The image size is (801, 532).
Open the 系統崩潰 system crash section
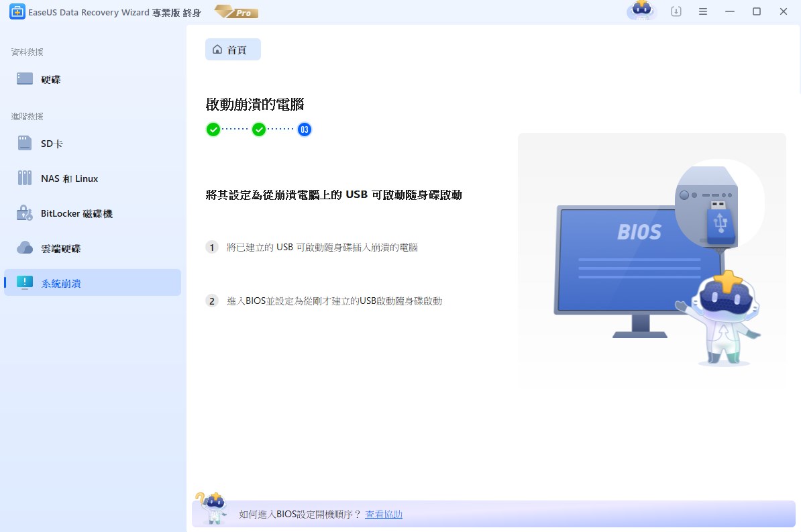pyautogui.click(x=24, y=282)
